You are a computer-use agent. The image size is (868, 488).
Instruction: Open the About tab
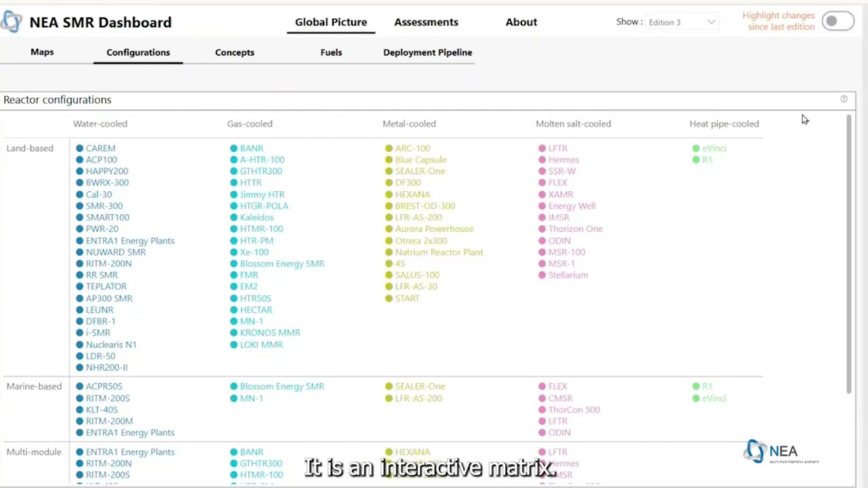pos(521,22)
